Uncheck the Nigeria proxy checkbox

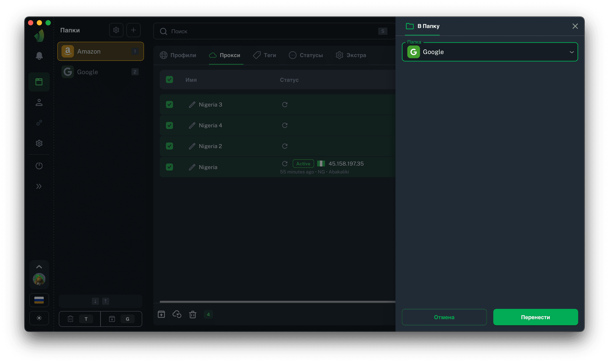[x=169, y=167]
